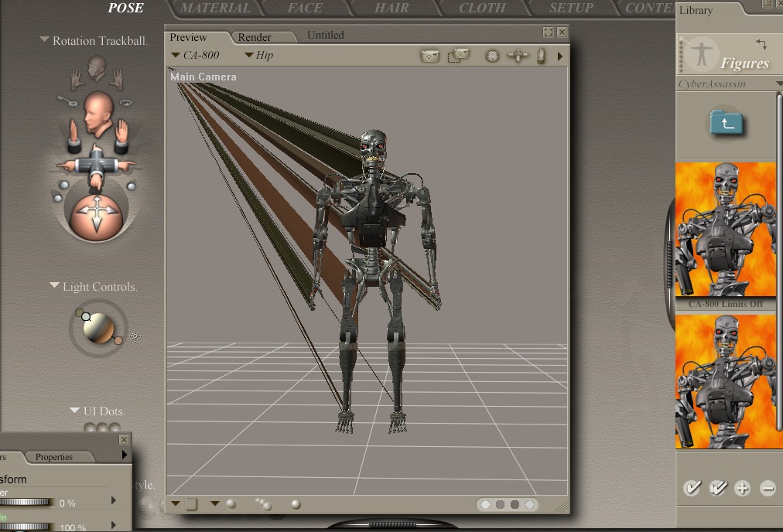Click the Remove from Library minus icon
The width and height of the screenshot is (783, 532).
click(768, 488)
